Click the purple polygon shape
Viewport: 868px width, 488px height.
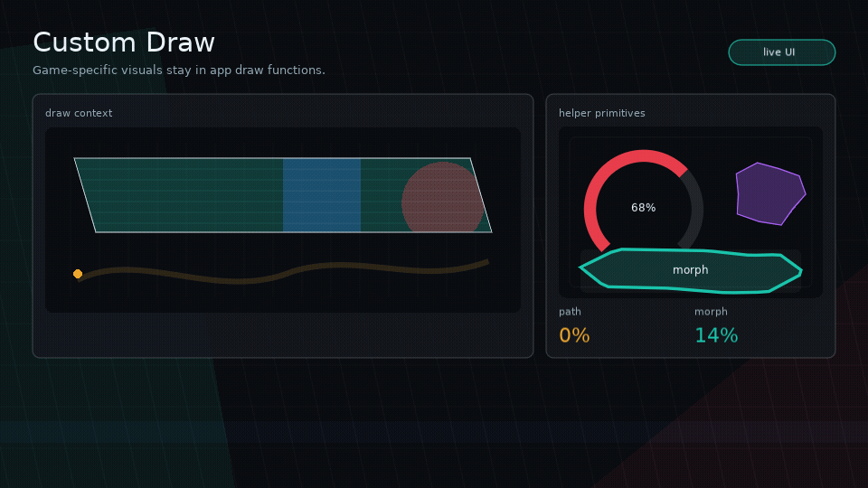pyautogui.click(x=770, y=193)
